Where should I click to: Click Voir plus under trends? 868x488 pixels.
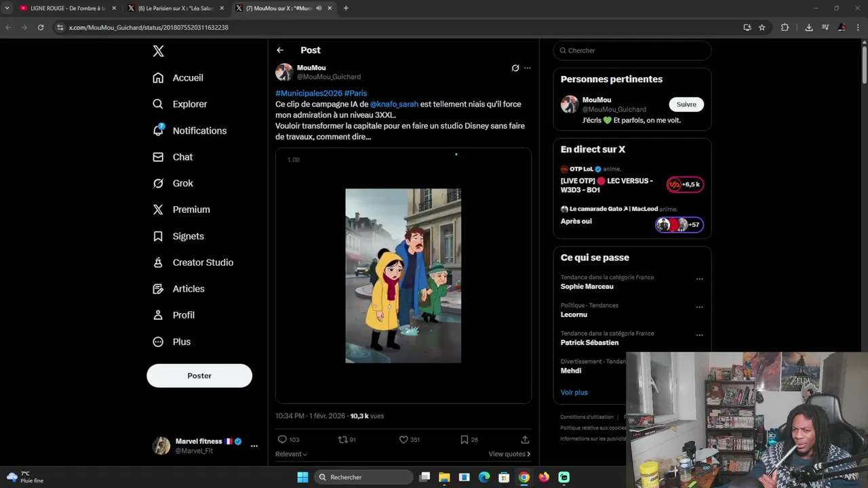point(574,392)
